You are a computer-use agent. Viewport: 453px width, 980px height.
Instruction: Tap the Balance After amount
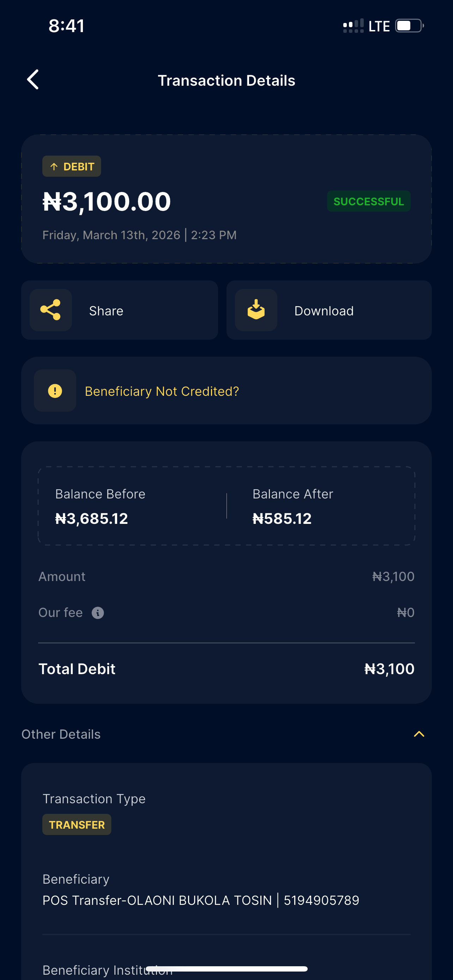click(x=282, y=519)
